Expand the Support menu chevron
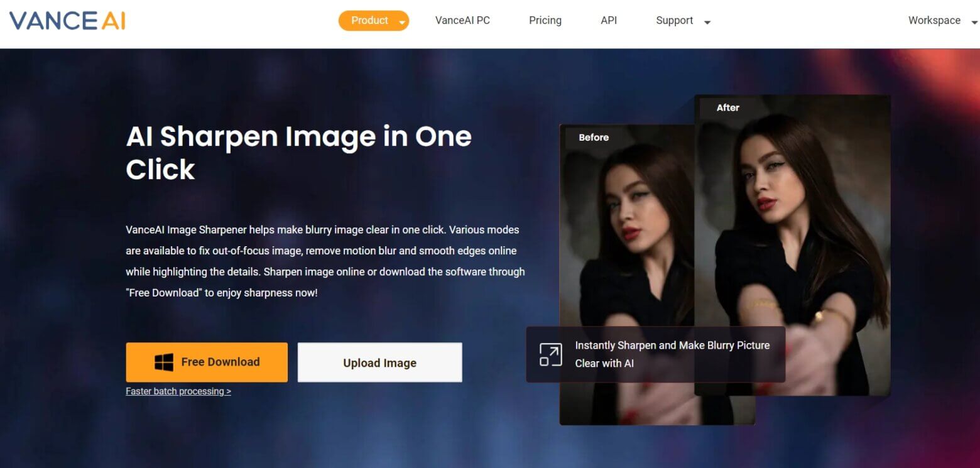980x468 pixels. [x=707, y=21]
